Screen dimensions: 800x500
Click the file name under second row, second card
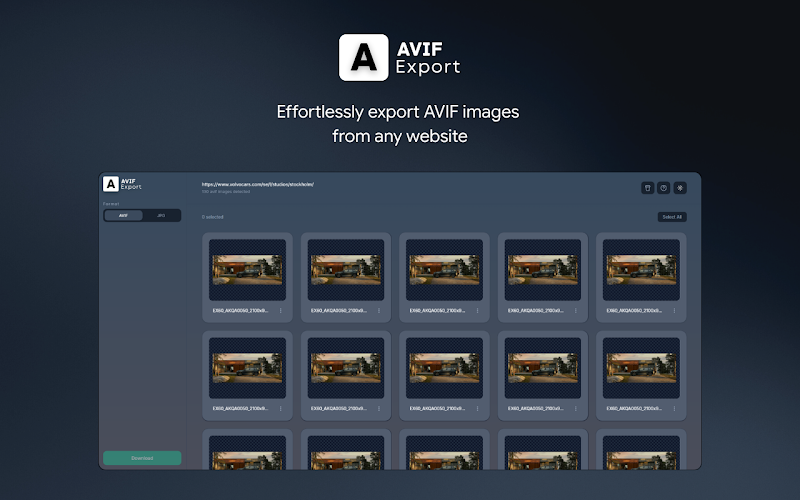pos(339,409)
